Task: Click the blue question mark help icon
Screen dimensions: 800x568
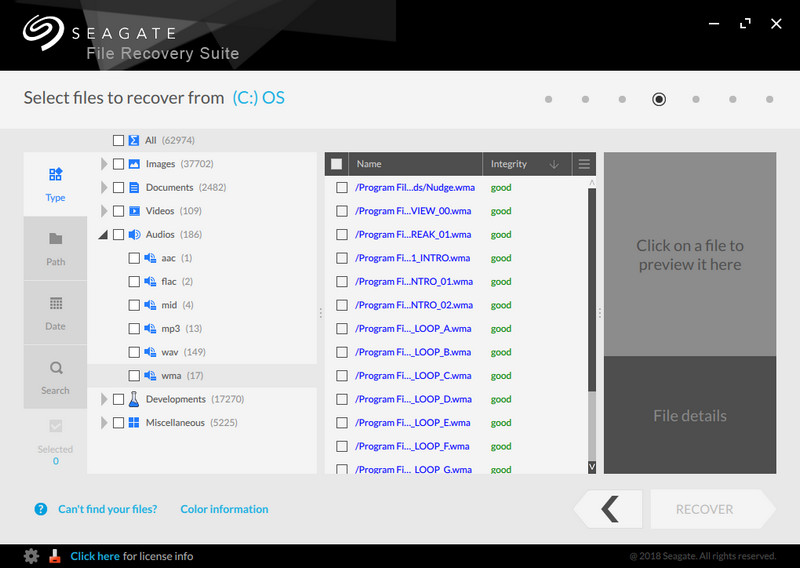Action: click(41, 509)
